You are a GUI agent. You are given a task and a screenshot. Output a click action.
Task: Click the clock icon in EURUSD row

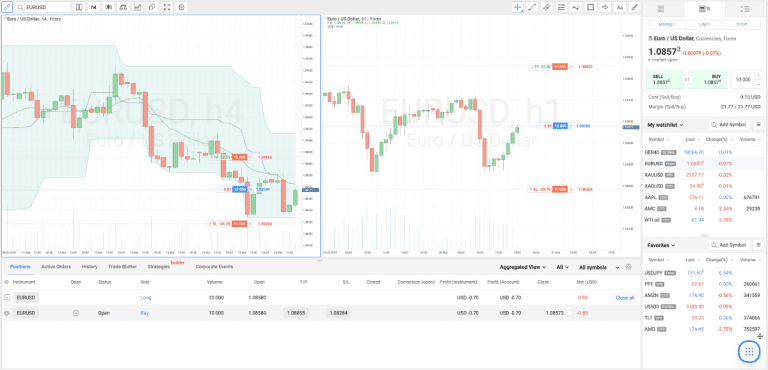(x=76, y=313)
